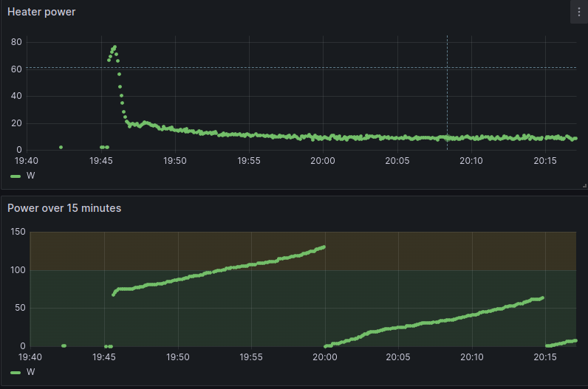Grab the resize handle of the Heater power panel
Viewport: 588px width, 389px height.
(x=584, y=185)
